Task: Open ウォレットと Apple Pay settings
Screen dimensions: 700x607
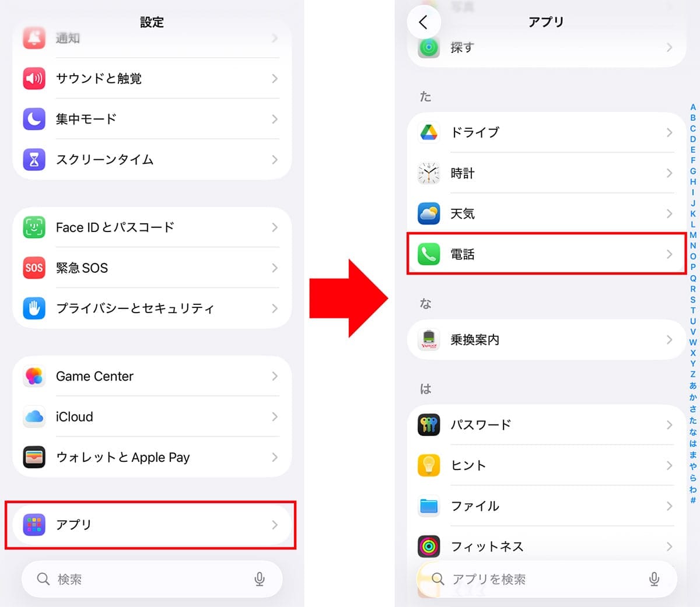Action: click(152, 457)
